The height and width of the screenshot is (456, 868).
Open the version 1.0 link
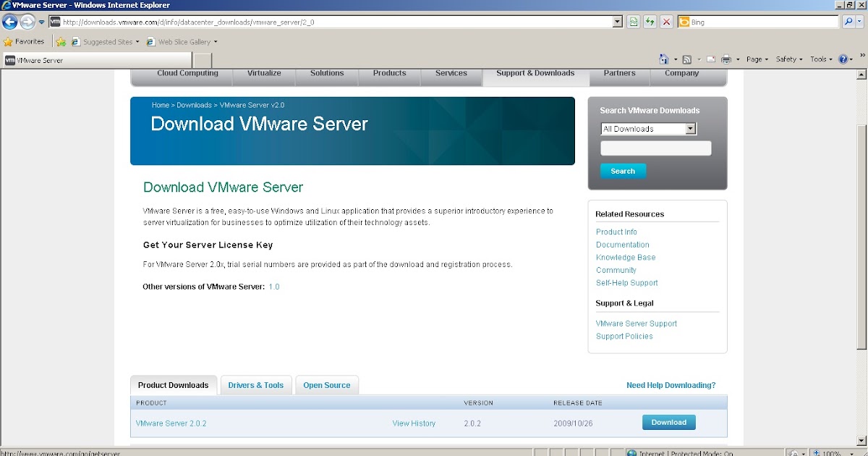[274, 287]
